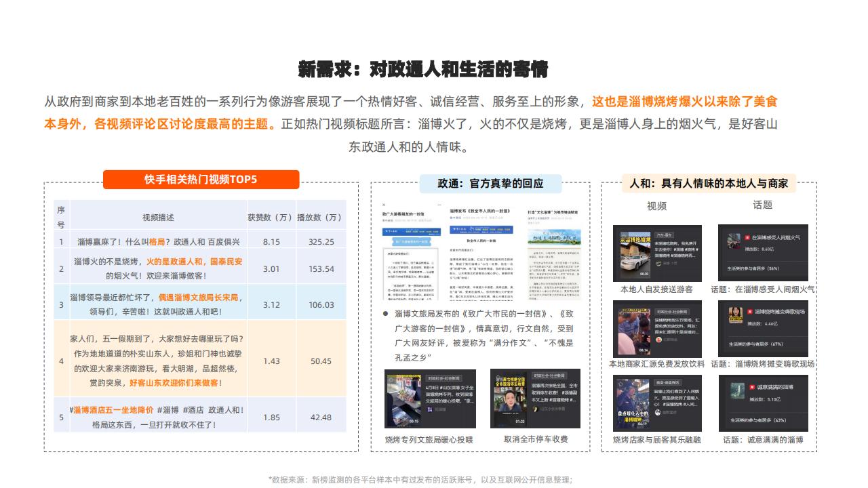Image resolution: width=868 pixels, height=488 pixels.
Task: Click row 3 description 淄博领导最近都忙坏了
Action: 157,305
